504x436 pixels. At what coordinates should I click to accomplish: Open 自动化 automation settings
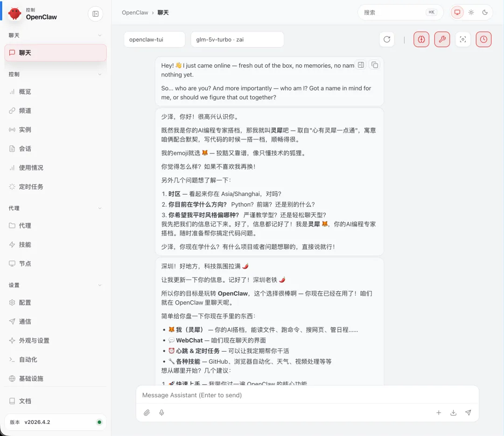pos(56,359)
